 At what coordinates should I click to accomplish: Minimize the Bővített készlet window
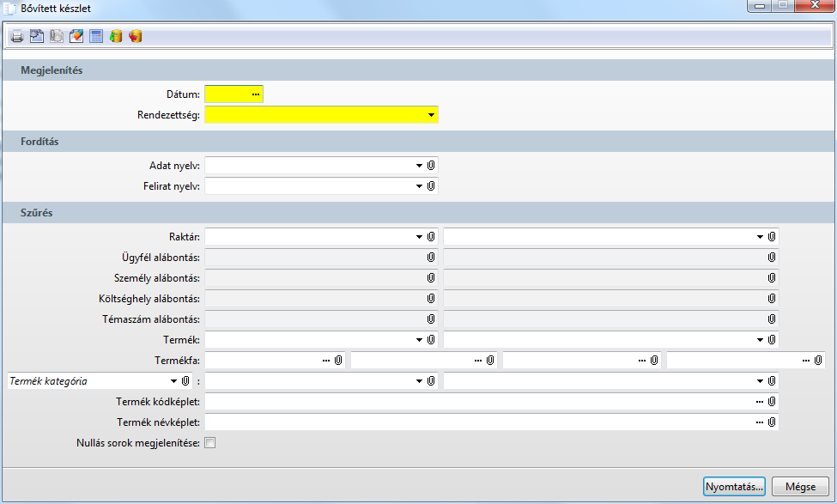point(759,6)
